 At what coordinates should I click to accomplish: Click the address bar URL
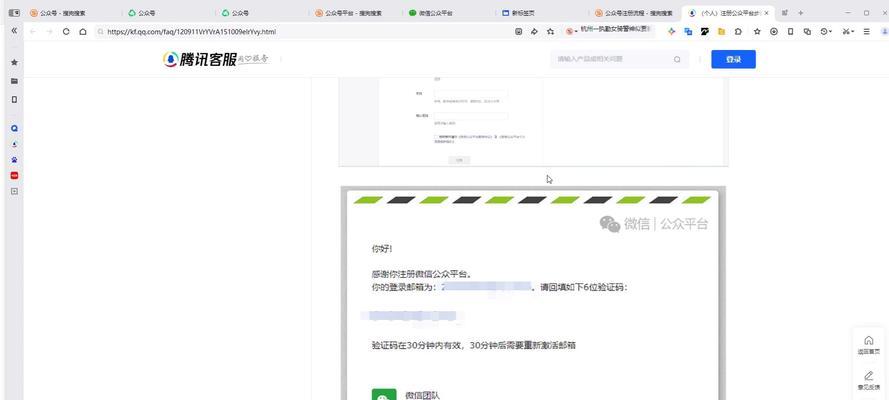coord(191,32)
